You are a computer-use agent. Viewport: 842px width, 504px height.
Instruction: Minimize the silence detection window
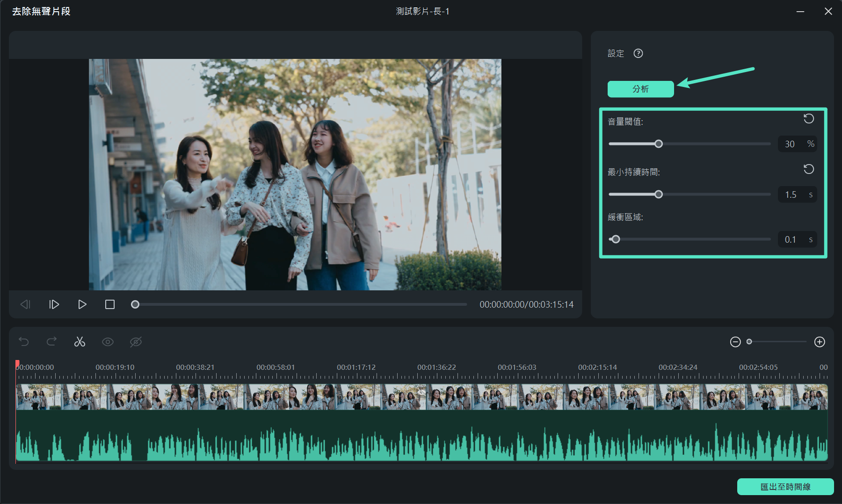[800, 11]
